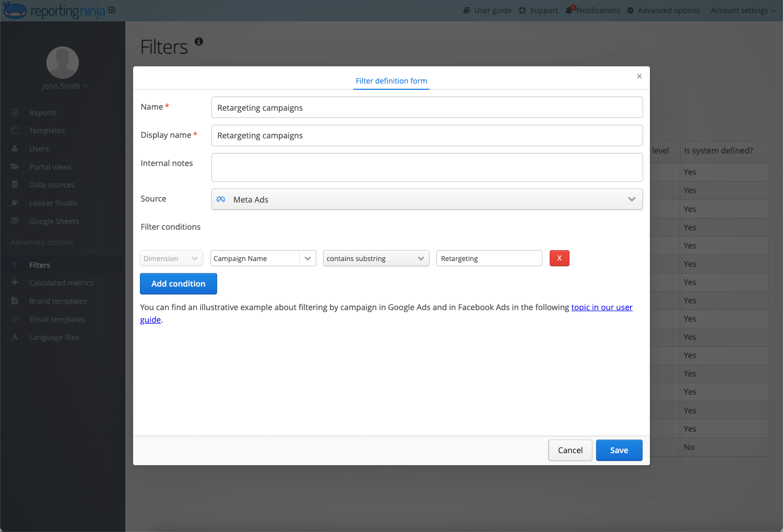Select the Calculated metrics sidebar item

click(x=61, y=282)
